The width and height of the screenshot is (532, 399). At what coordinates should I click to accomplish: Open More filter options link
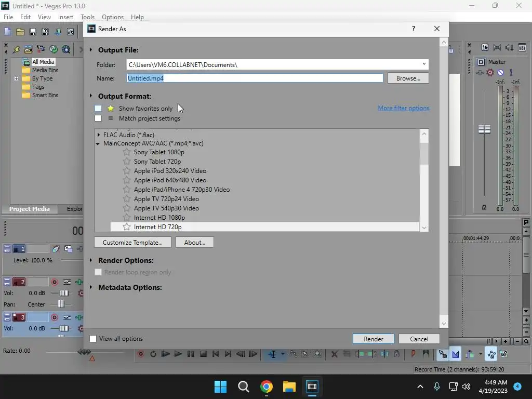[x=403, y=108]
